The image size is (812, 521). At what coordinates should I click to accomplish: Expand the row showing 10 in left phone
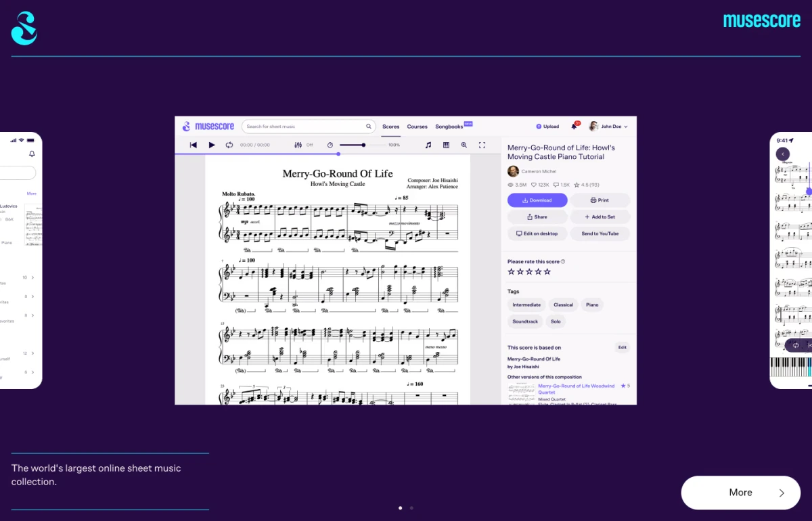point(28,277)
